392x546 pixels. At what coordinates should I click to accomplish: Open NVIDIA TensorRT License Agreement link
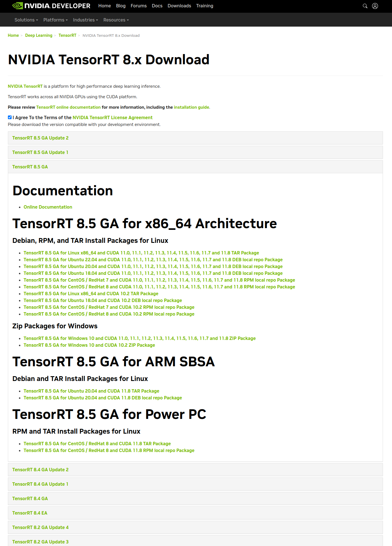point(113,117)
